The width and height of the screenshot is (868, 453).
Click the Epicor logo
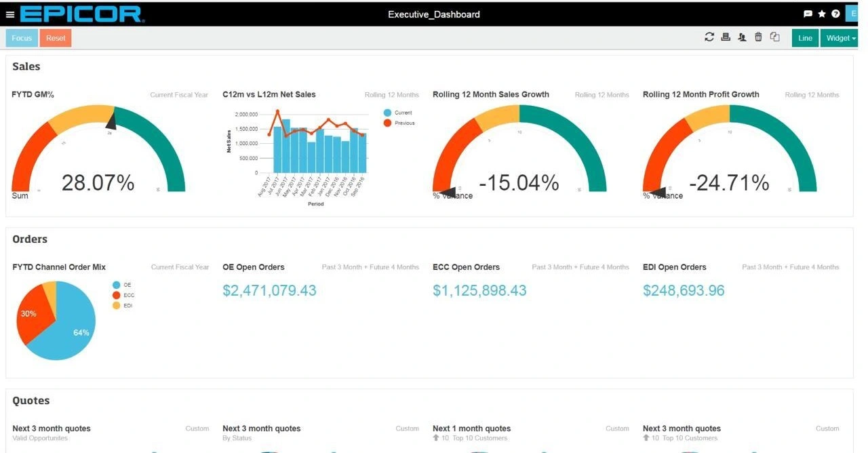coord(81,14)
